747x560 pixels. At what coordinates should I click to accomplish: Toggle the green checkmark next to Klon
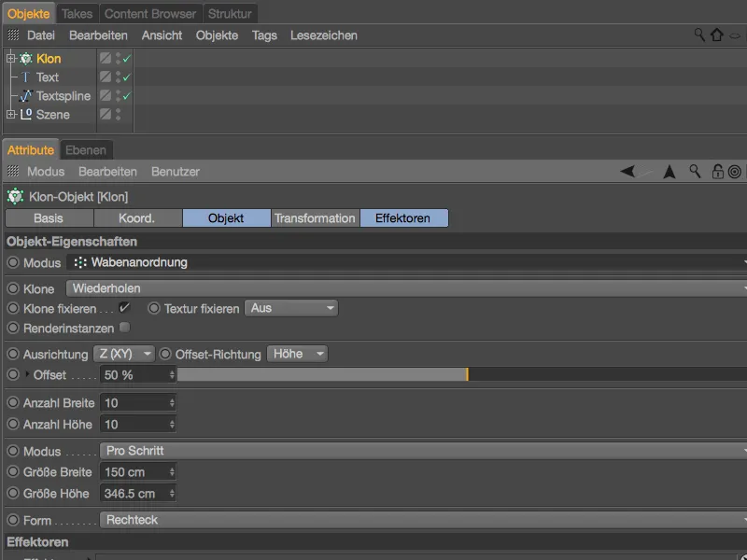point(124,57)
